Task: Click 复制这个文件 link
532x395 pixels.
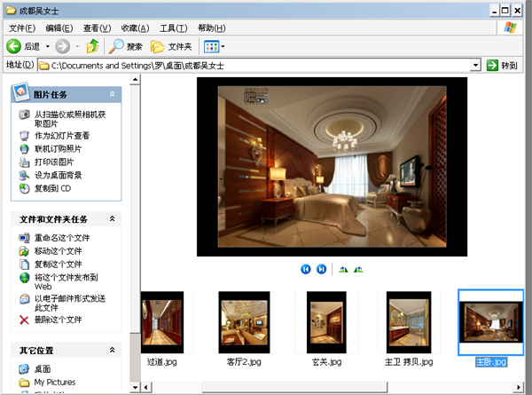Action: point(58,265)
